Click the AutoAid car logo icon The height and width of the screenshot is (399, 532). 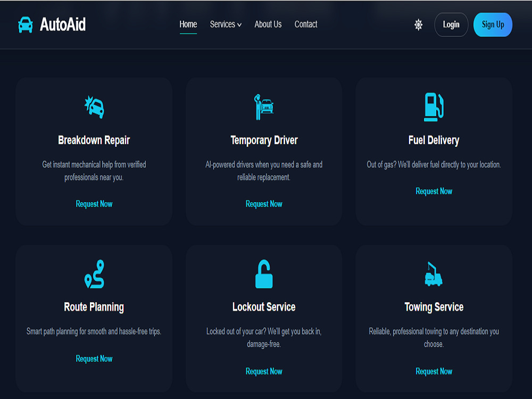tap(26, 25)
